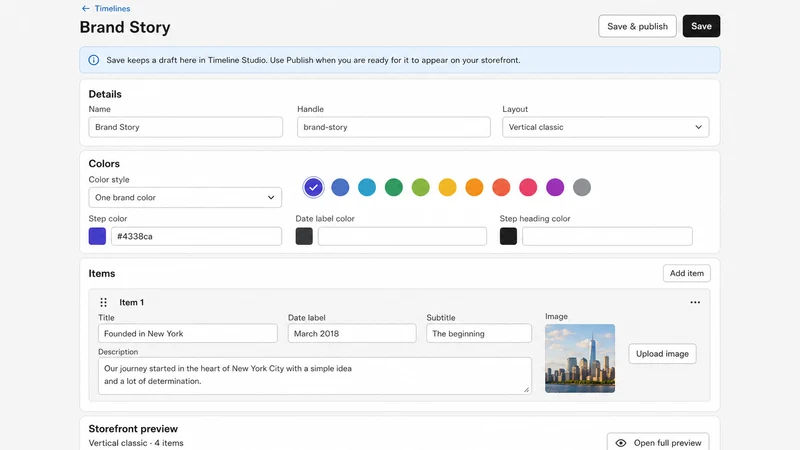Click the empty Step heading color field

[607, 236]
